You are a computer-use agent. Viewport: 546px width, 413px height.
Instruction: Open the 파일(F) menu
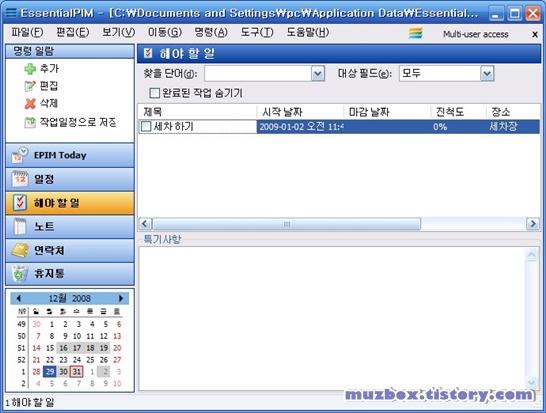pyautogui.click(x=27, y=33)
